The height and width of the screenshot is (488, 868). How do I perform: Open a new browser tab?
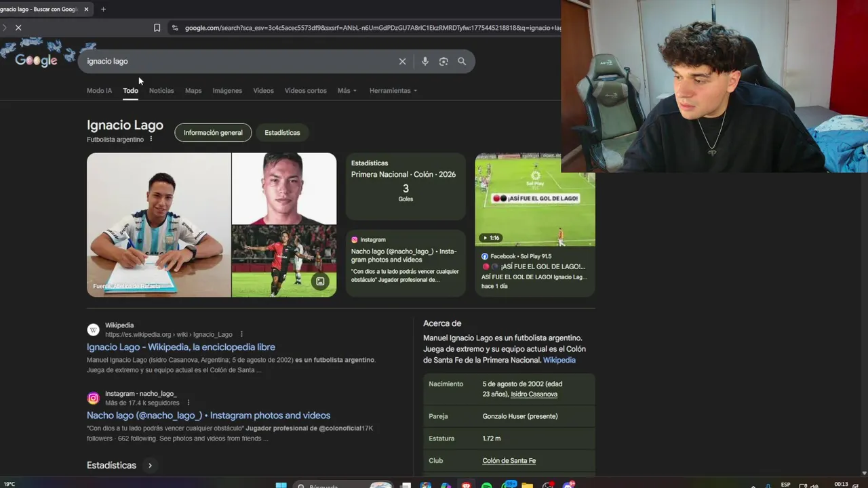coord(103,9)
